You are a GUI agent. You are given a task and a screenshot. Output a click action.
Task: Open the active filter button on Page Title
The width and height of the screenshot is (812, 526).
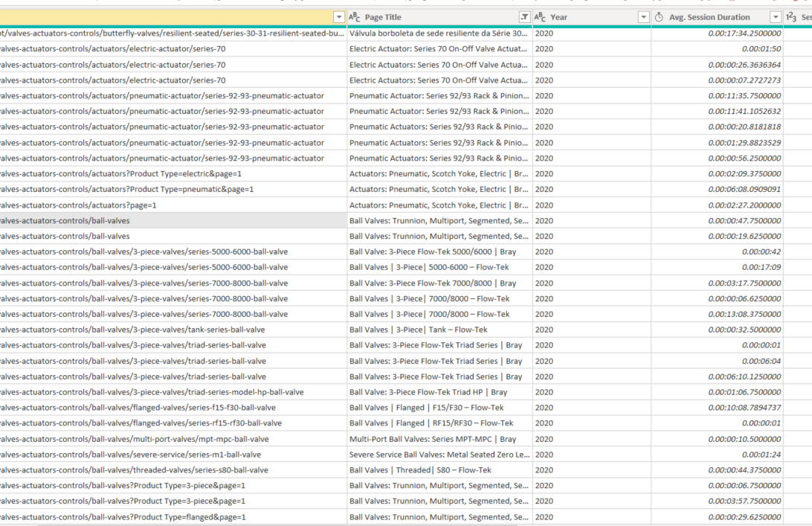pos(524,17)
